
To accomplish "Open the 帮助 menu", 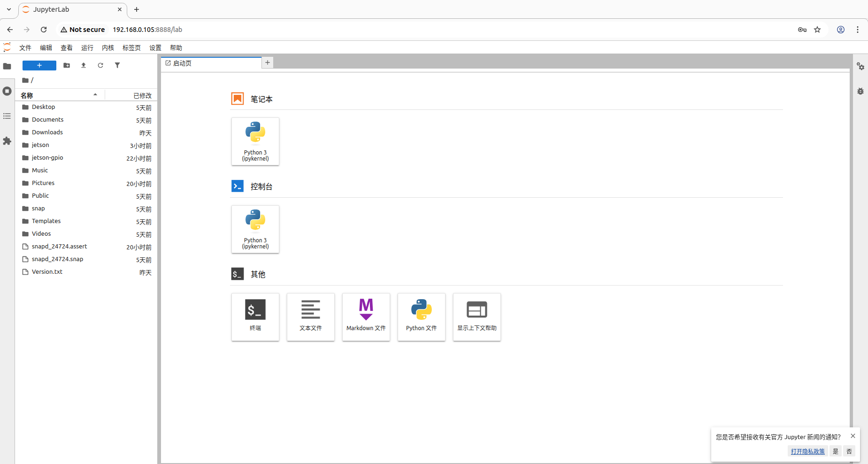I will (x=176, y=48).
